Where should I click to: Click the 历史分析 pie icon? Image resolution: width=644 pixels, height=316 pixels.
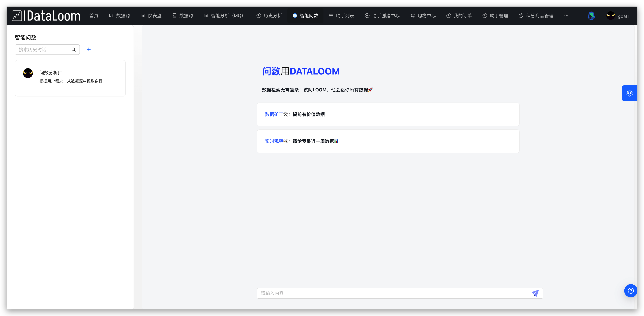(x=258, y=16)
